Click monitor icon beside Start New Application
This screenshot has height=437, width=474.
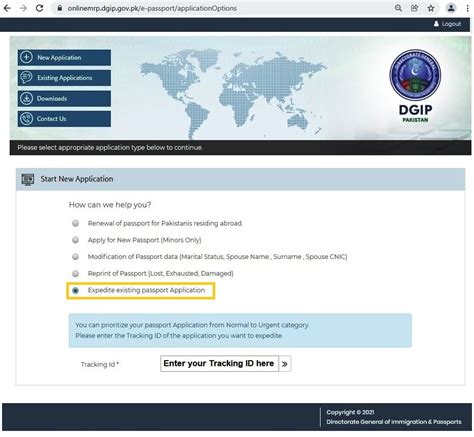[28, 179]
